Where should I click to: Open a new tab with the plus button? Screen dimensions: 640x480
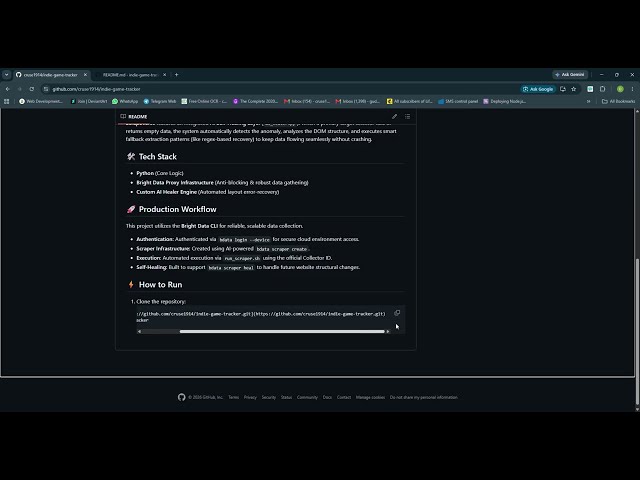[176, 75]
